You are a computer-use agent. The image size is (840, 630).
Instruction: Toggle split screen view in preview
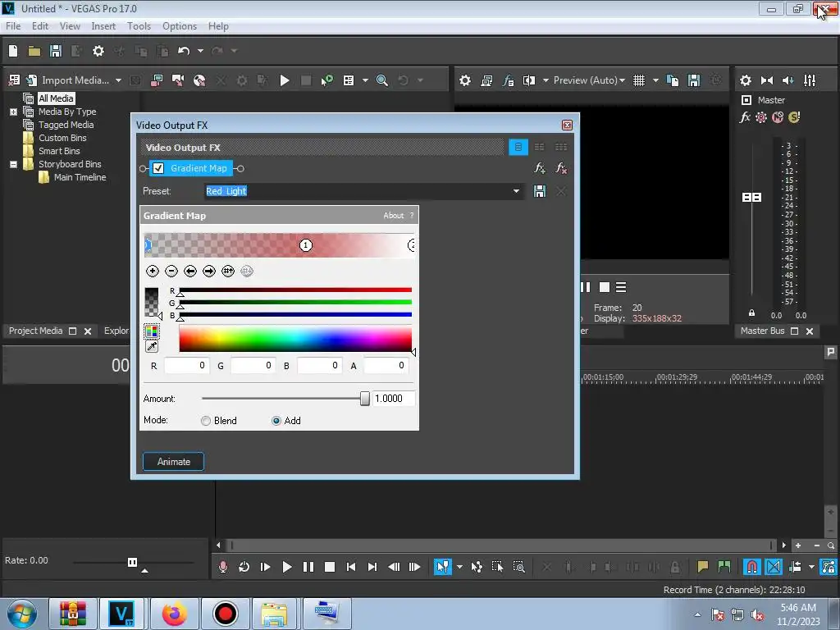(x=529, y=80)
